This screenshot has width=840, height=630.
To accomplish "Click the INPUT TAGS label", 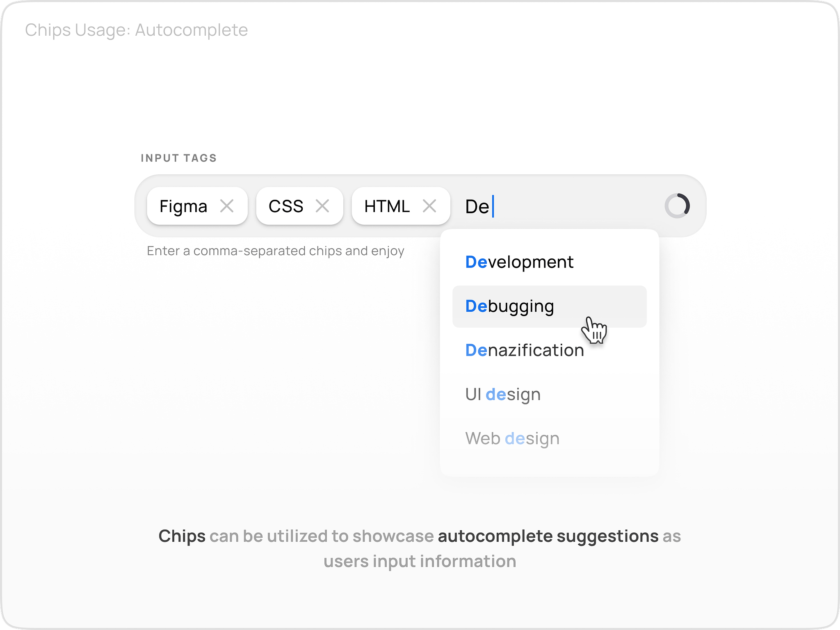I will tap(178, 158).
